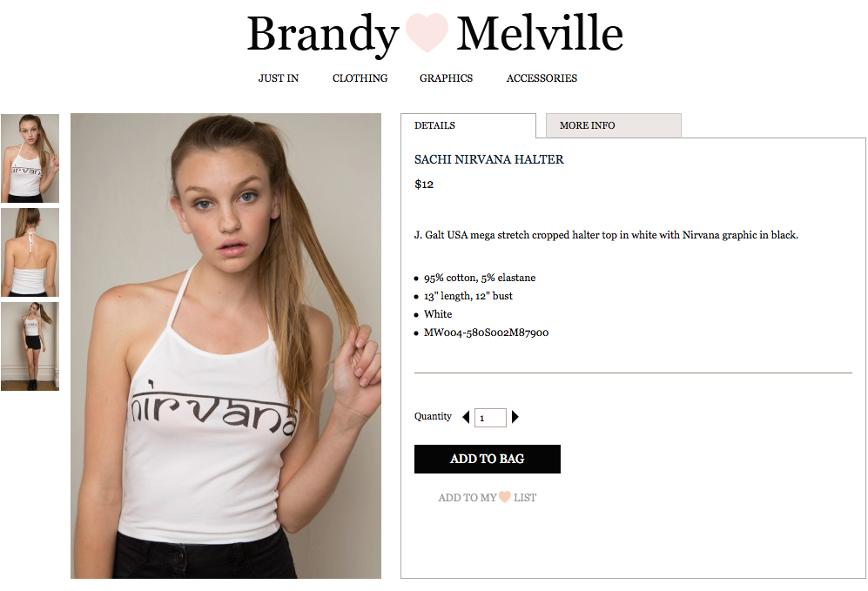Click the heart icon in Add to My List

pos(504,496)
